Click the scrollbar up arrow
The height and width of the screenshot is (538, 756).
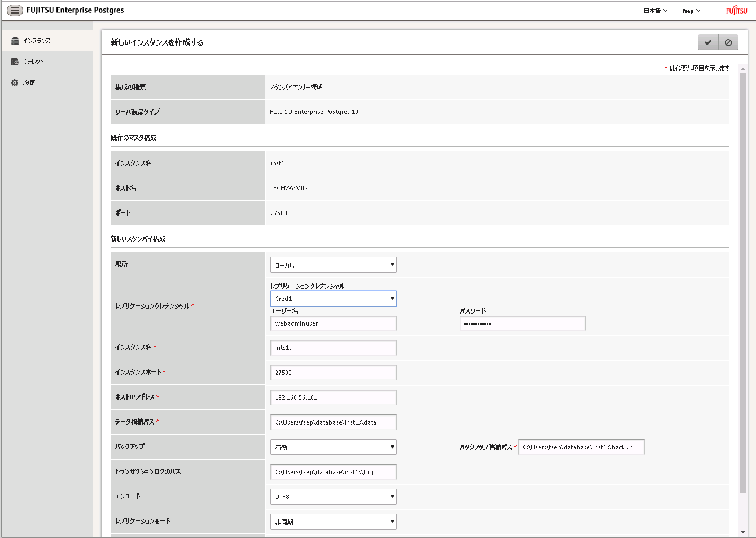743,68
